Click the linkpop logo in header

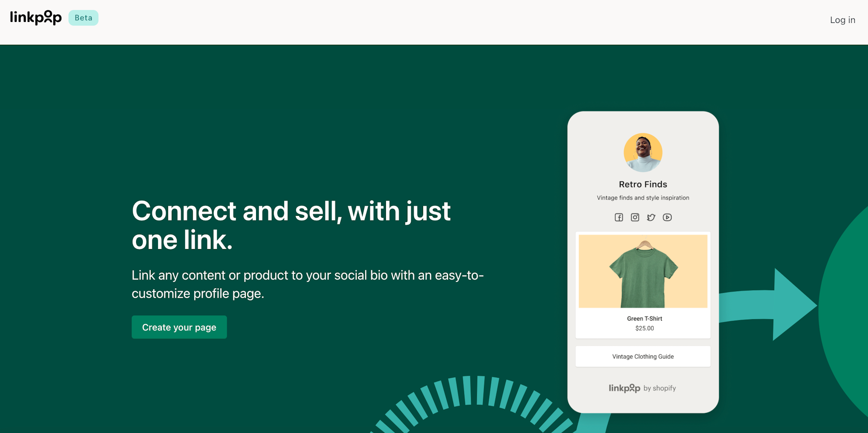(36, 18)
